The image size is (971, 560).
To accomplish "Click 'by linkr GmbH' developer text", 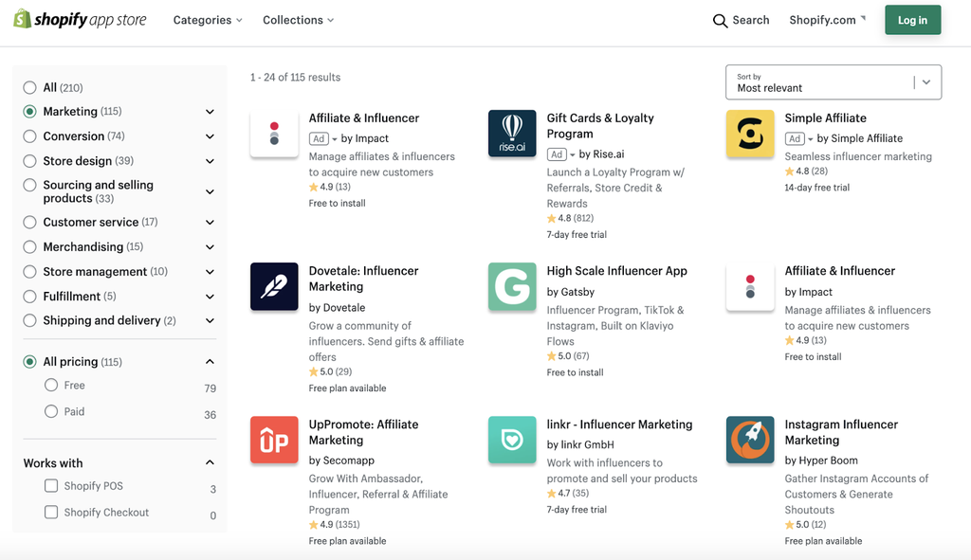I will pos(580,445).
